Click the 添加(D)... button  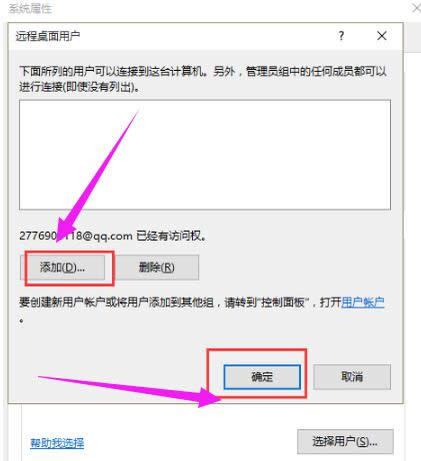[63, 267]
